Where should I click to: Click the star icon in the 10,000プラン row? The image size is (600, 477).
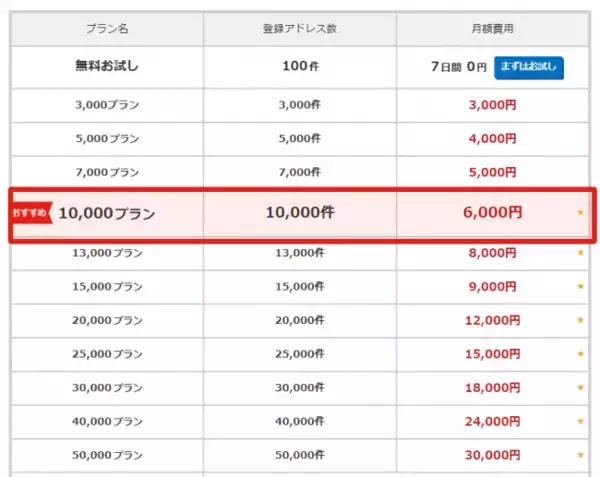pyautogui.click(x=580, y=213)
